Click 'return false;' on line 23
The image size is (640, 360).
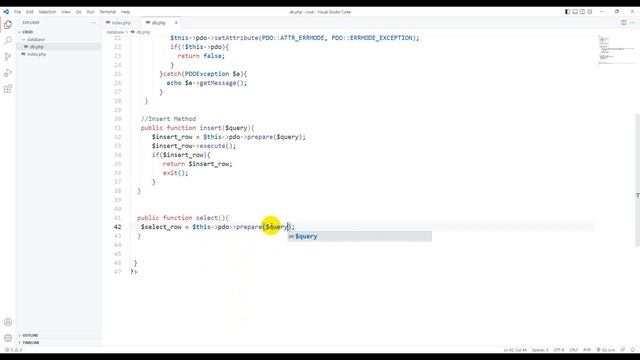[x=201, y=56]
